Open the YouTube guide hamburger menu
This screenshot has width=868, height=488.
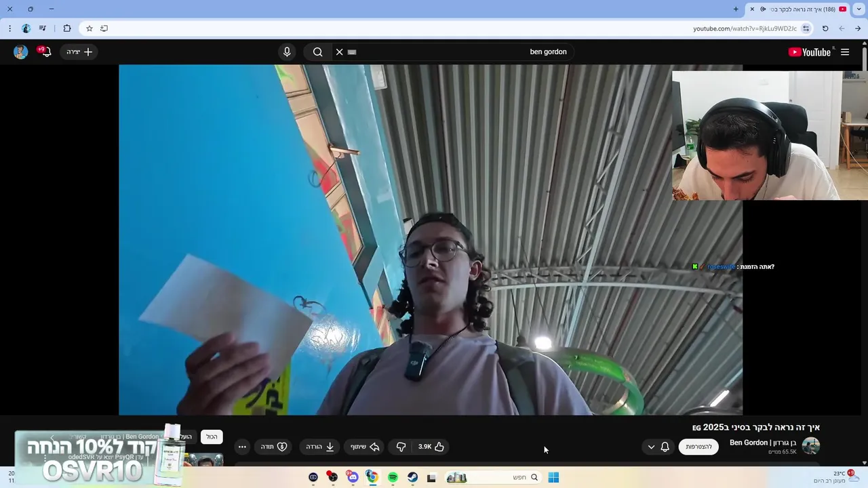[845, 52]
